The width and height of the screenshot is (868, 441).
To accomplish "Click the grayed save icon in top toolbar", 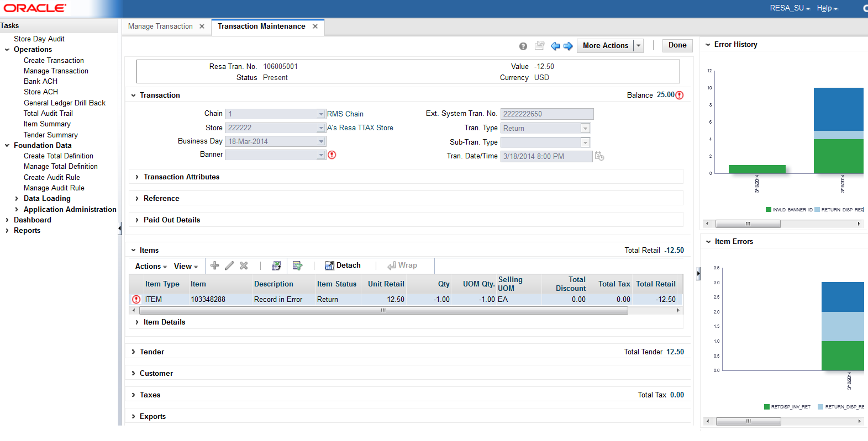I will coord(539,46).
